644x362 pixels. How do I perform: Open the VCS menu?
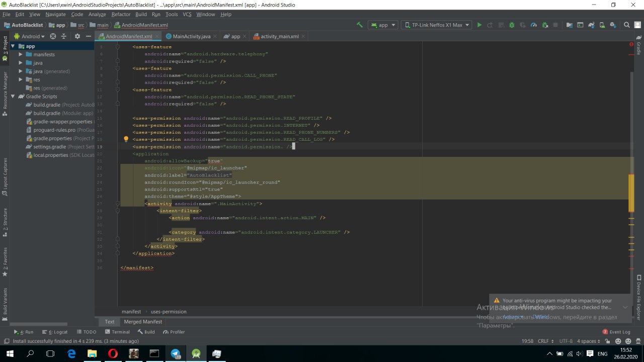tap(187, 15)
